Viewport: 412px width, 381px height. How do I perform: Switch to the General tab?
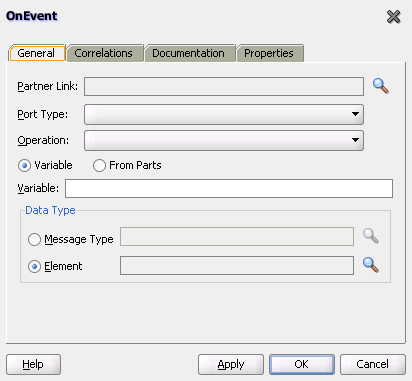[x=36, y=53]
